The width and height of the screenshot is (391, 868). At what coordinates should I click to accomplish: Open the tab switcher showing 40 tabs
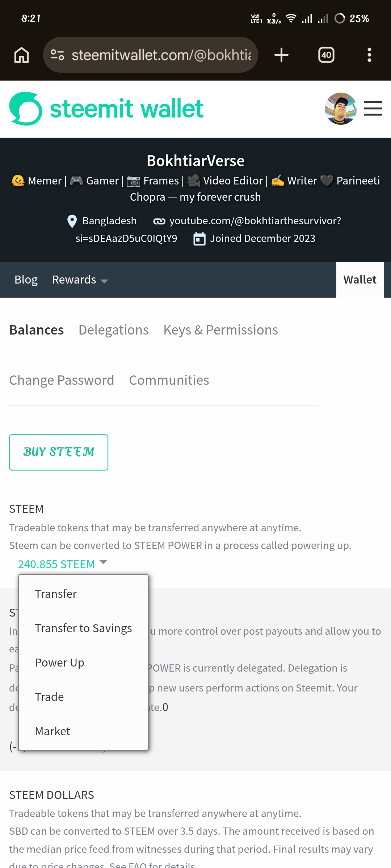tap(326, 55)
